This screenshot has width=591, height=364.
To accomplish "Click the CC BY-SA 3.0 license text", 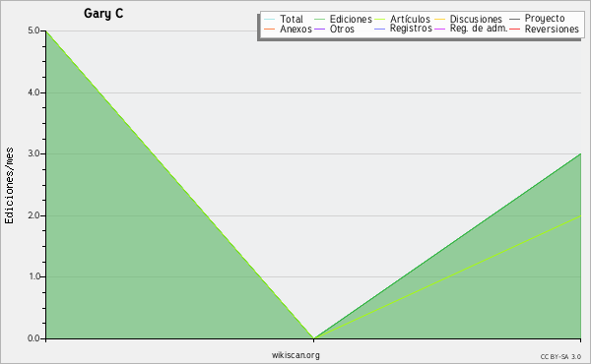I will [560, 356].
